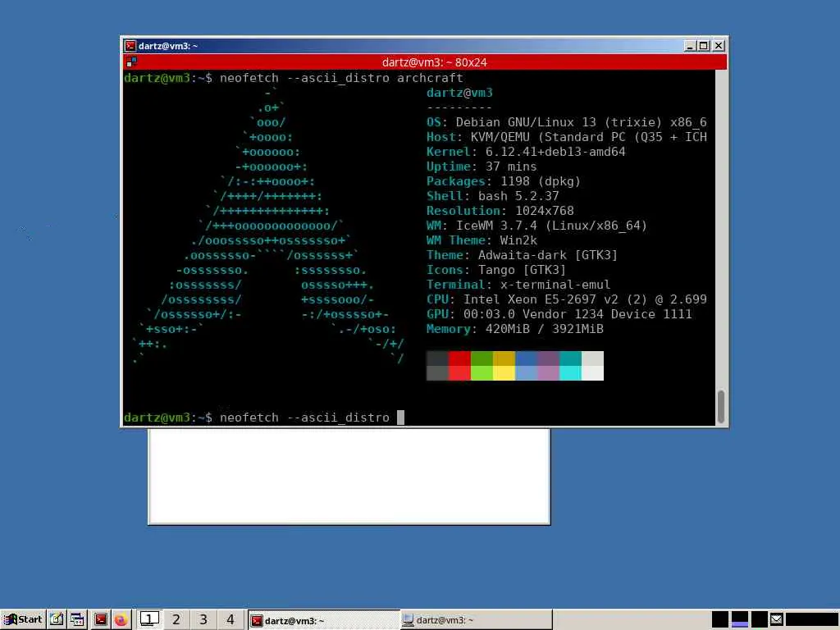The image size is (840, 630).
Task: Click the 'CPU: Intel Xeon E5-2697' line
Action: pos(566,299)
